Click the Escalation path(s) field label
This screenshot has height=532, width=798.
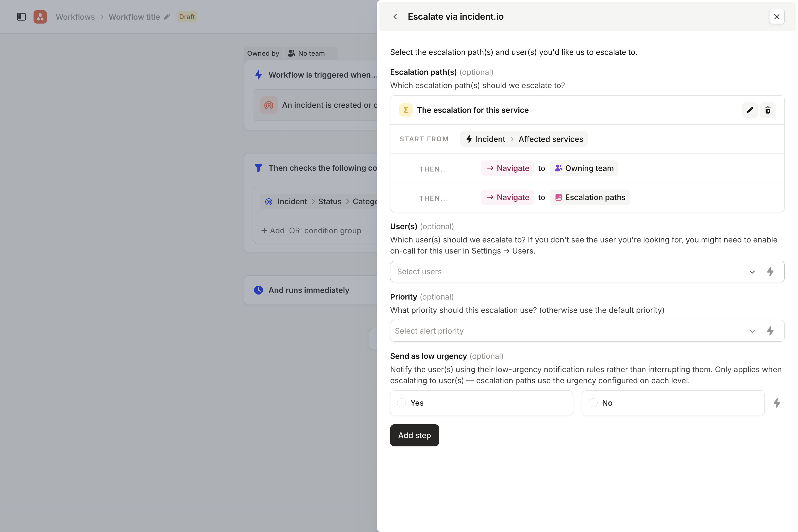423,72
